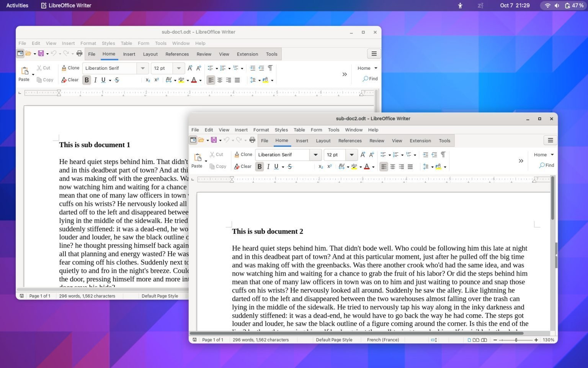Click the Find icon in sub-doc2
Screen dimensions: 588x368
click(546, 165)
